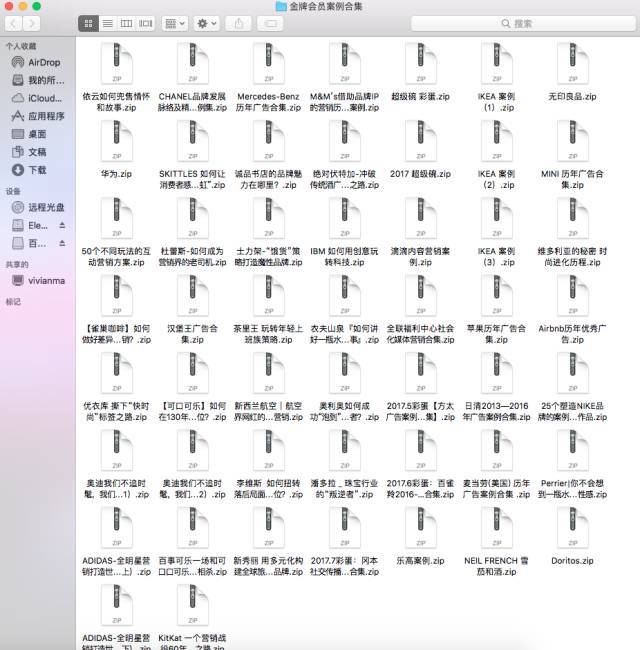Click the search field

(x=523, y=24)
